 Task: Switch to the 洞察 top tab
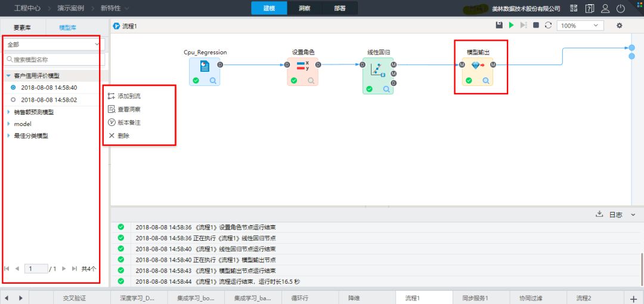[x=304, y=8]
